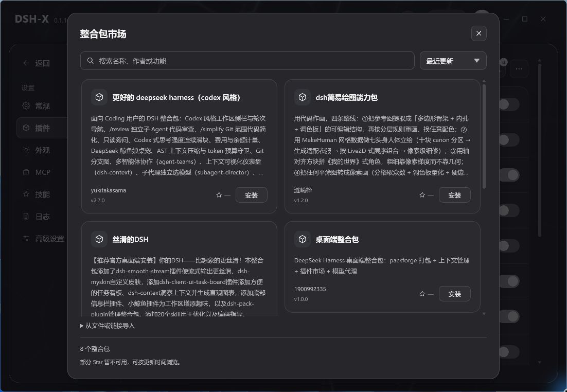The image size is (567, 392).
Task: Focus the 搜索名称、作者或功能 search field
Action: point(247,61)
